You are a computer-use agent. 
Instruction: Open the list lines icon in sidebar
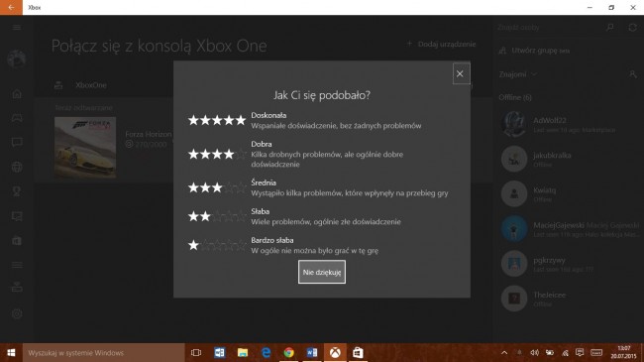17,265
